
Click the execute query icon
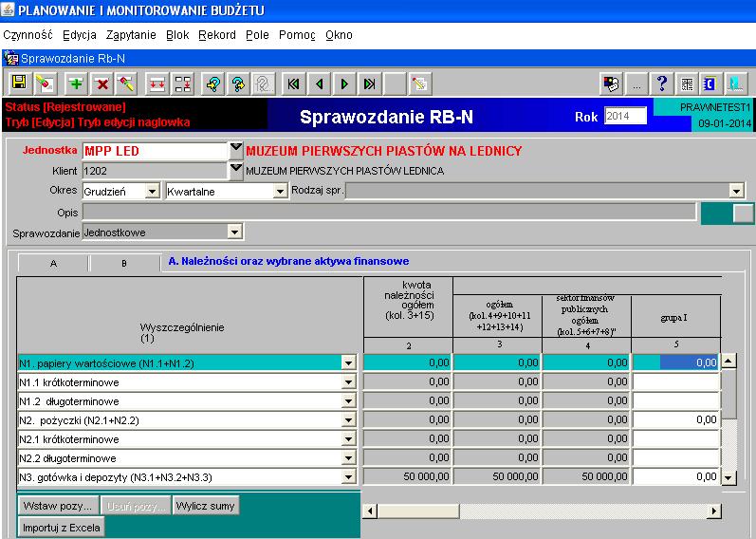pyautogui.click(x=238, y=84)
